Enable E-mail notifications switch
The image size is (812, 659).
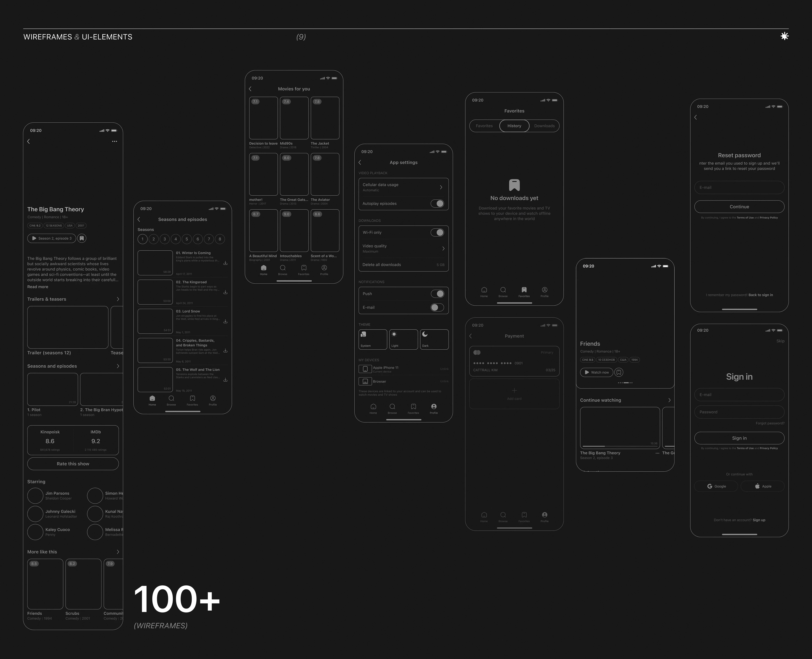[x=437, y=308]
